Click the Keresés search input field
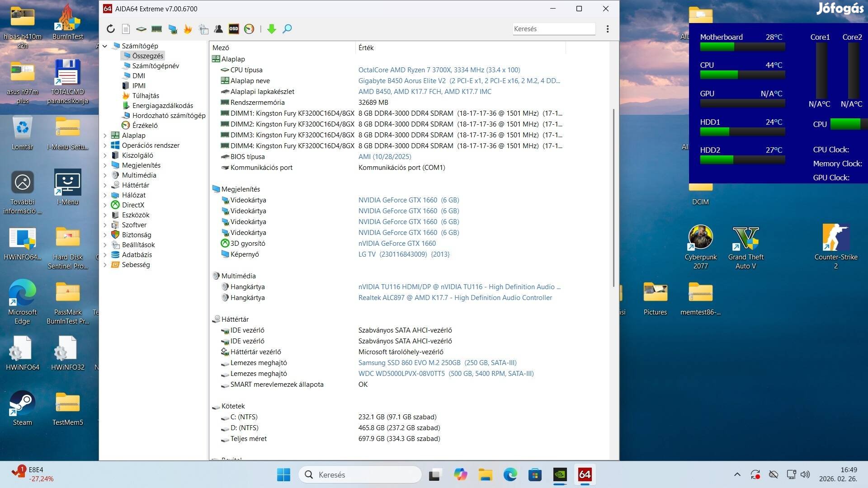Viewport: 868px width, 488px height. pyautogui.click(x=553, y=29)
